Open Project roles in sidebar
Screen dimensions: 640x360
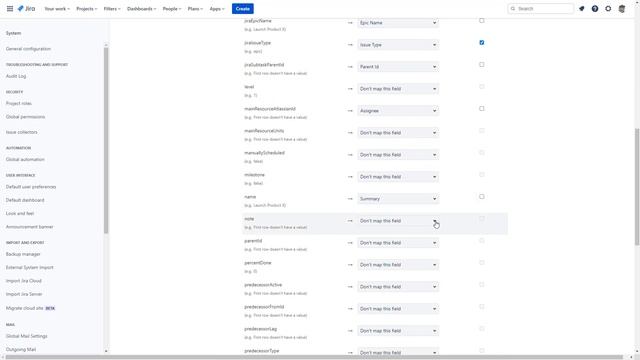pyautogui.click(x=18, y=103)
